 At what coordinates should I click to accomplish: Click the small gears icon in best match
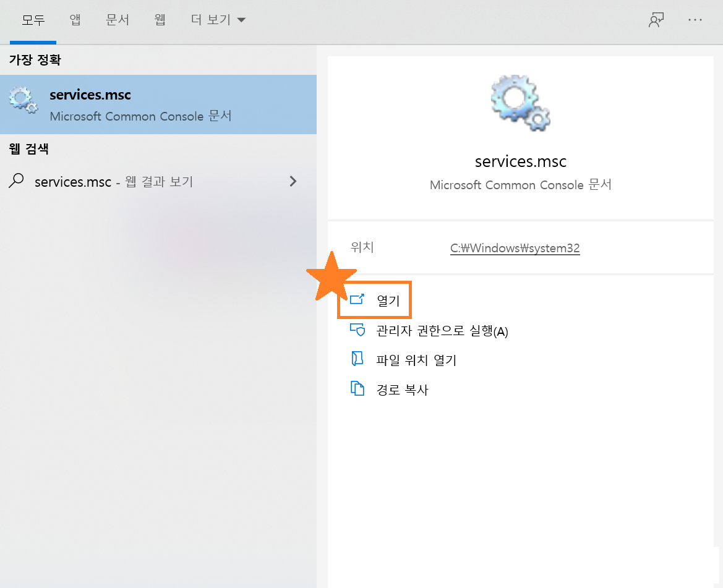23,100
